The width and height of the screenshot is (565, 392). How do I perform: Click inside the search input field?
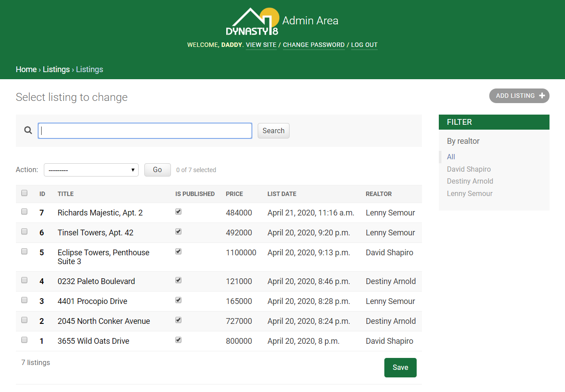[145, 131]
